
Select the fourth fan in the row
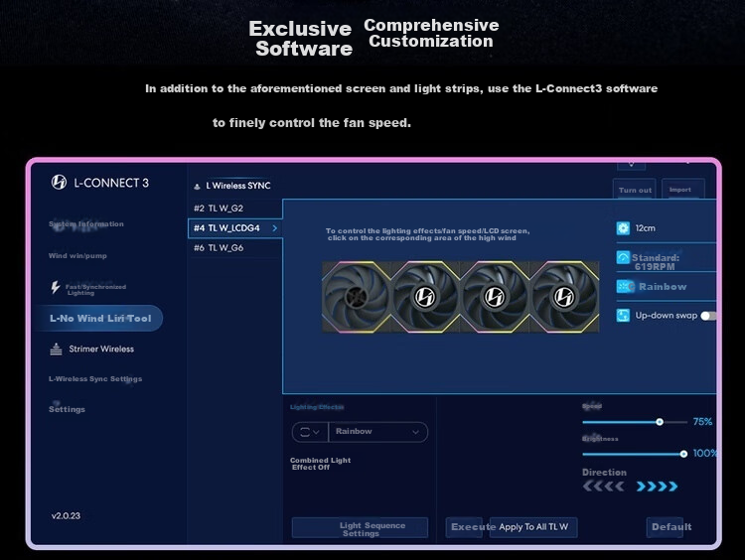tap(564, 297)
